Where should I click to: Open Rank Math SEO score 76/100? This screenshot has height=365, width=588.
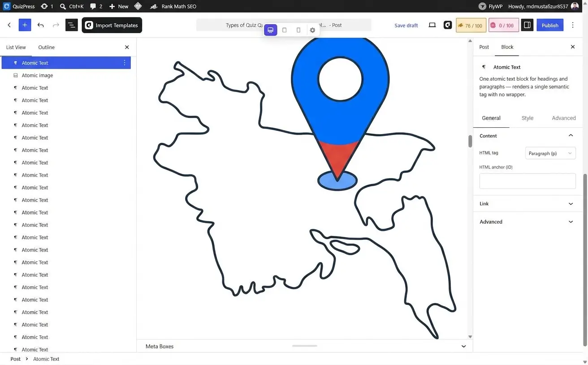(471, 25)
